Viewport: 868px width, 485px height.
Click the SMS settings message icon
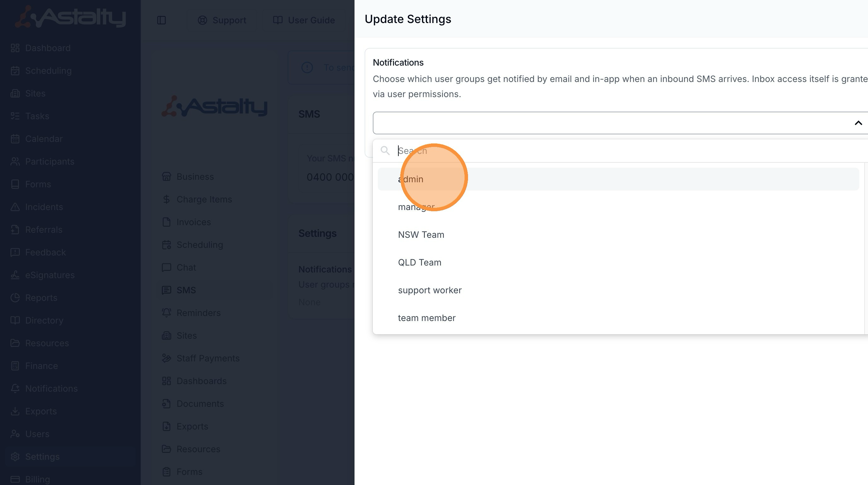167,290
